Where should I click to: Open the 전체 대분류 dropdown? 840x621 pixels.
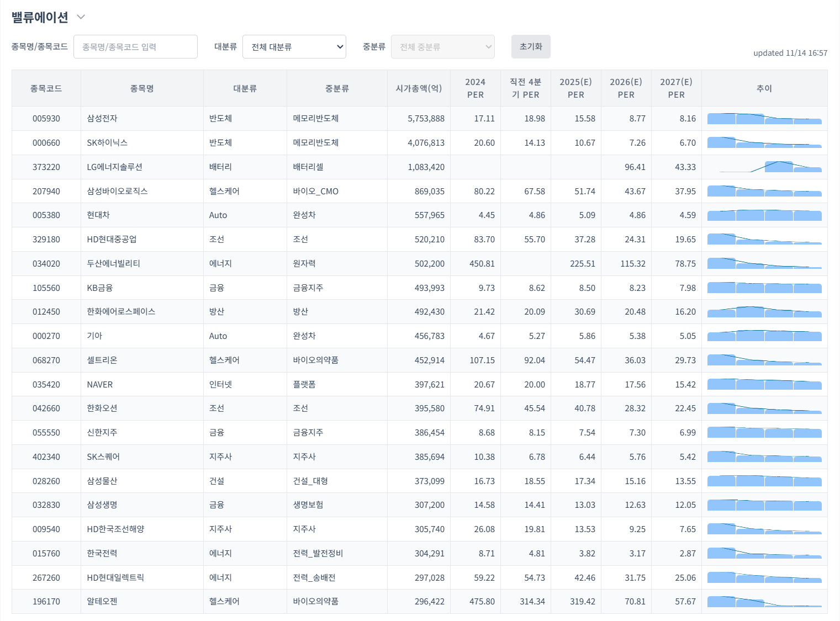point(294,47)
